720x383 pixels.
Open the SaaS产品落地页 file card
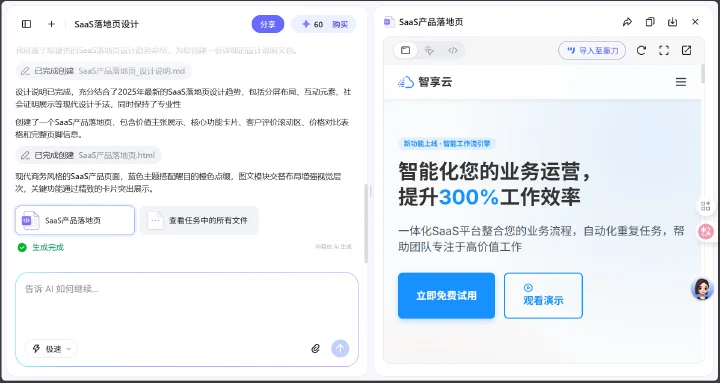pyautogui.click(x=75, y=220)
